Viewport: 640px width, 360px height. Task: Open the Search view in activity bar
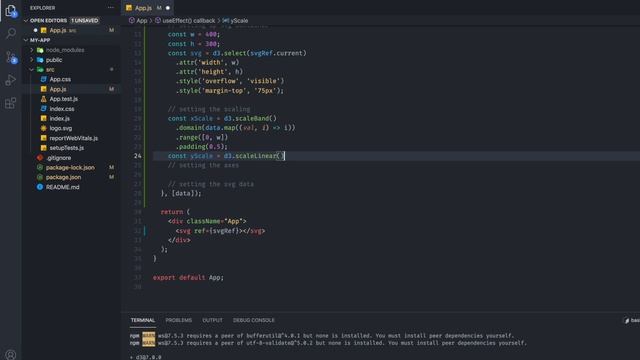click(11, 33)
